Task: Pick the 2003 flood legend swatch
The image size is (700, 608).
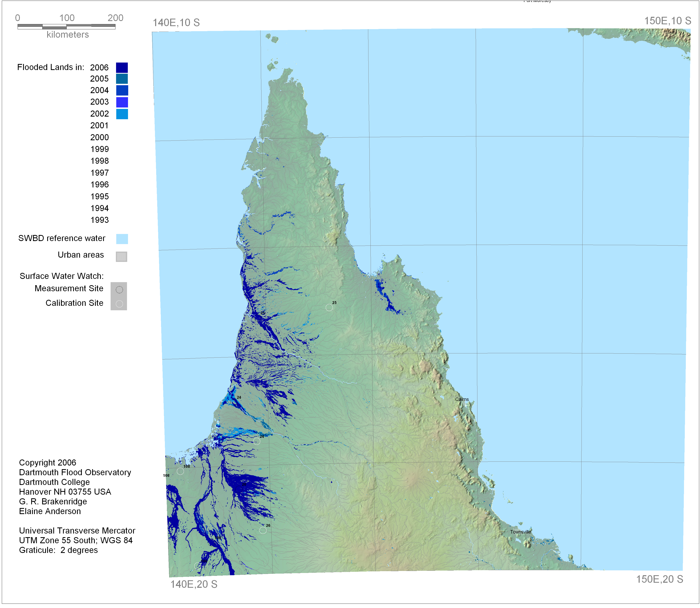Action: click(x=122, y=102)
